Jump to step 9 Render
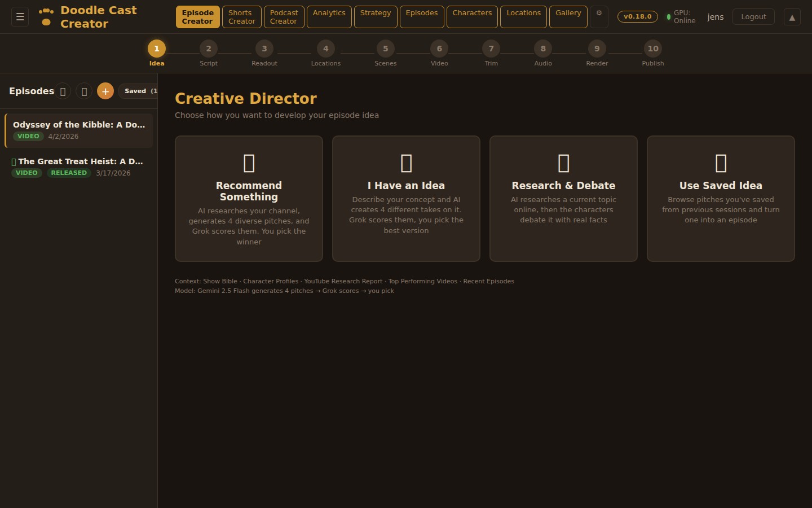 (597, 54)
